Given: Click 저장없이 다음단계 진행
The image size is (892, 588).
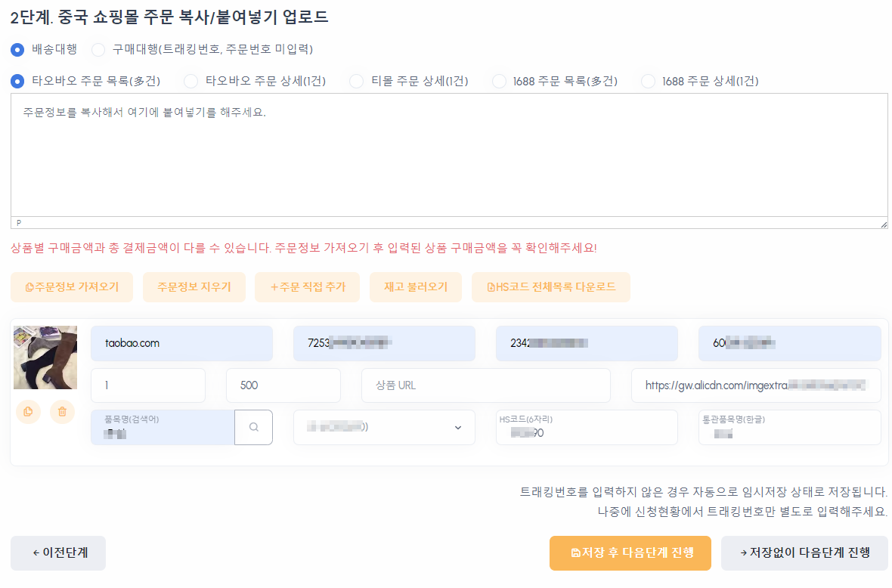Looking at the screenshot, I should click(x=804, y=553).
